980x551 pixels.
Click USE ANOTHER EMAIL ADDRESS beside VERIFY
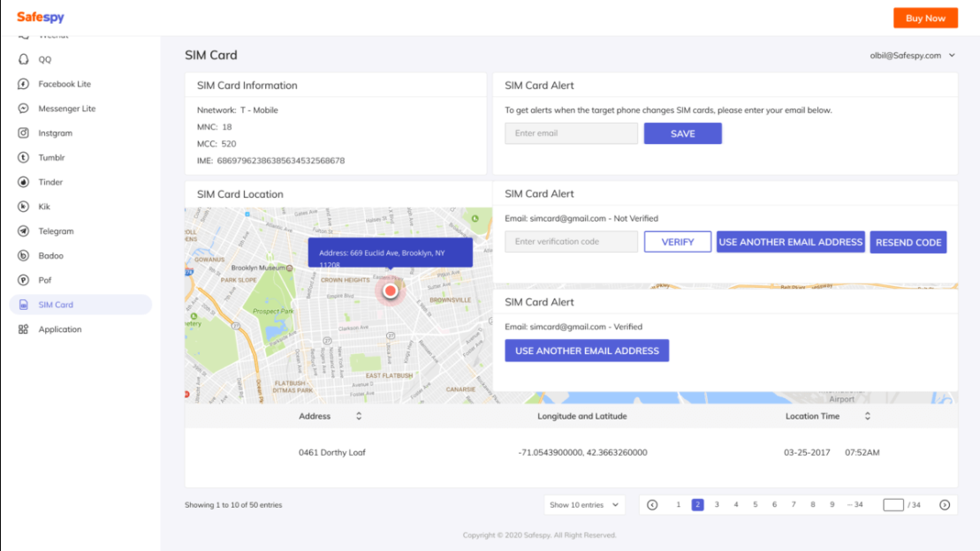point(791,242)
